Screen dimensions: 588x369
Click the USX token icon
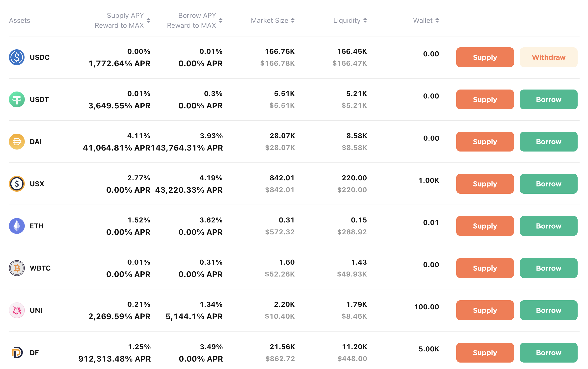point(17,184)
